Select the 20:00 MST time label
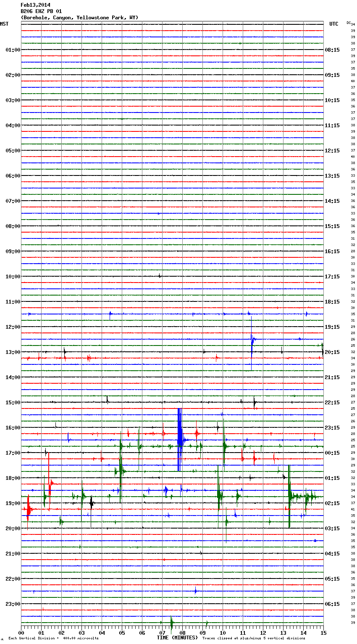The image size is (357, 644). click(x=13, y=529)
